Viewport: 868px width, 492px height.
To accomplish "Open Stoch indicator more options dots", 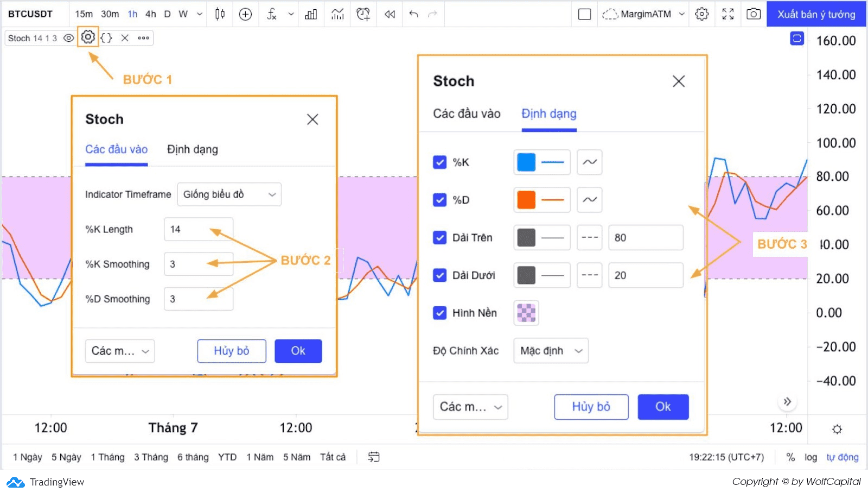I will coord(143,38).
